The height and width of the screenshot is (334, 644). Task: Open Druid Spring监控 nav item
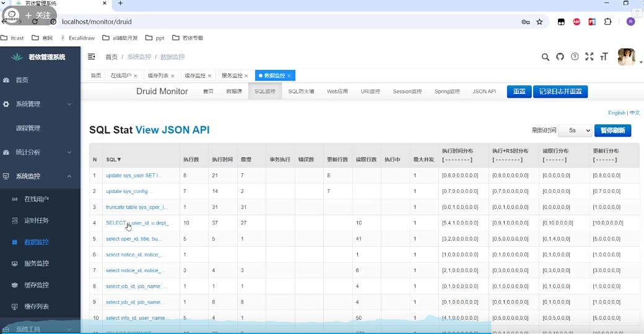[447, 92]
